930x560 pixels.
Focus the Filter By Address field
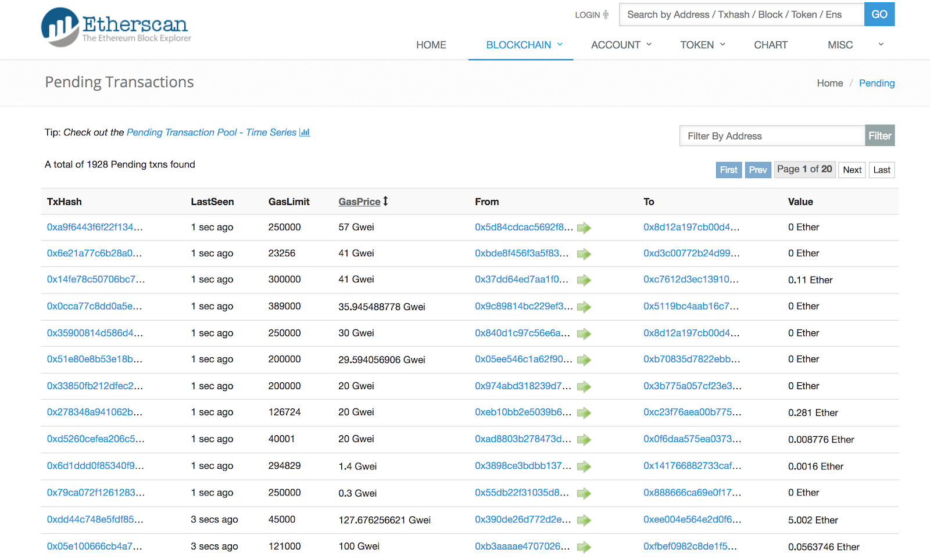772,136
